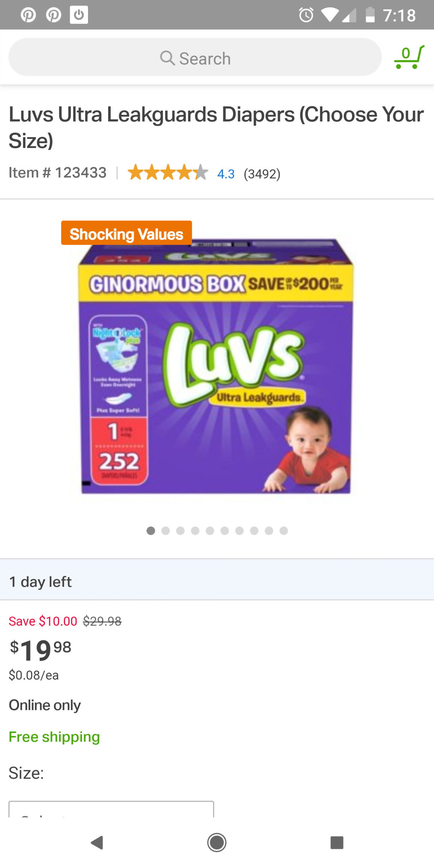The width and height of the screenshot is (434, 868).
Task: Tap the Luvs diaper box product image
Action: [x=216, y=366]
